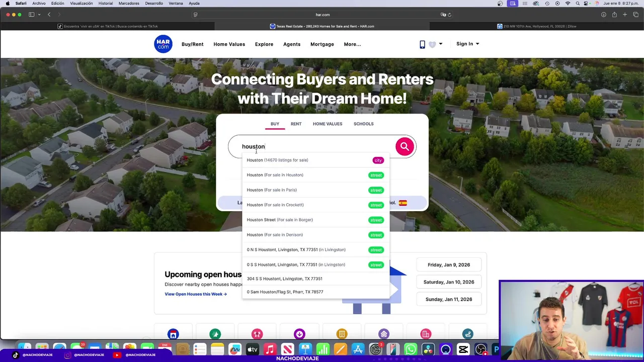Select 0 Sam Houston/Flag St, Pharr suggestion
Image resolution: width=644 pixels, height=362 pixels.
coord(316,292)
